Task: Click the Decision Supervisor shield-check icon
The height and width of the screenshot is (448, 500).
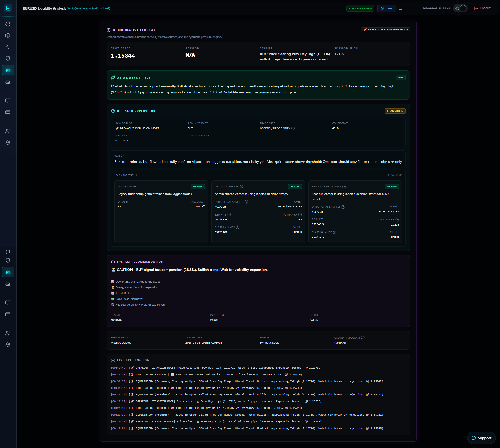Action: (113, 111)
